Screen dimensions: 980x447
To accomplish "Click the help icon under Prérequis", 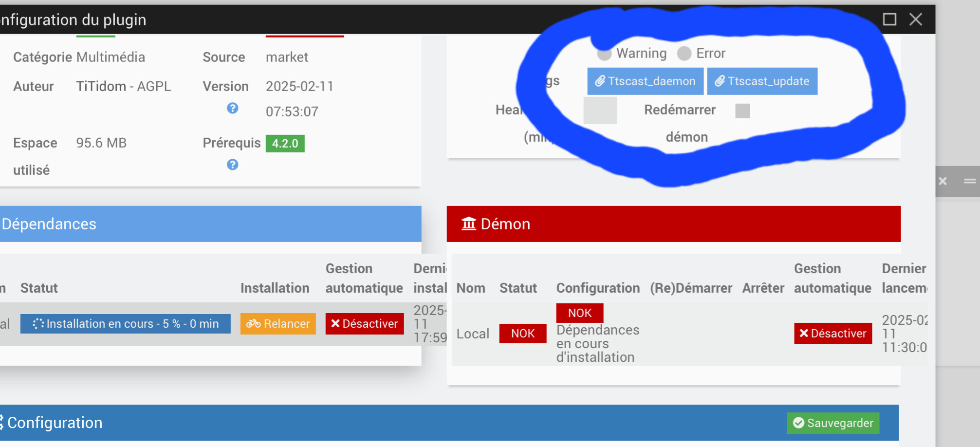I will click(233, 165).
